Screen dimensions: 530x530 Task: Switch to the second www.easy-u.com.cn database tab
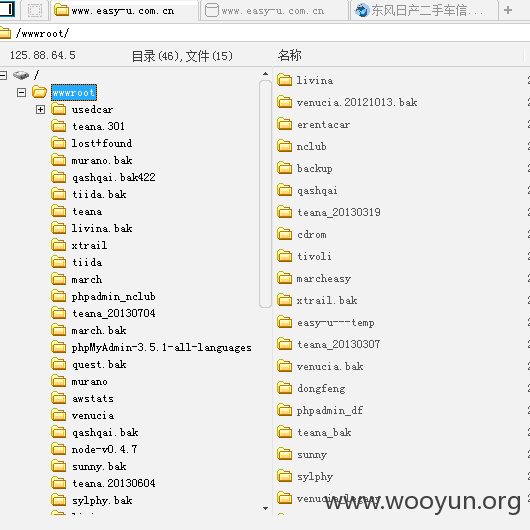click(274, 10)
